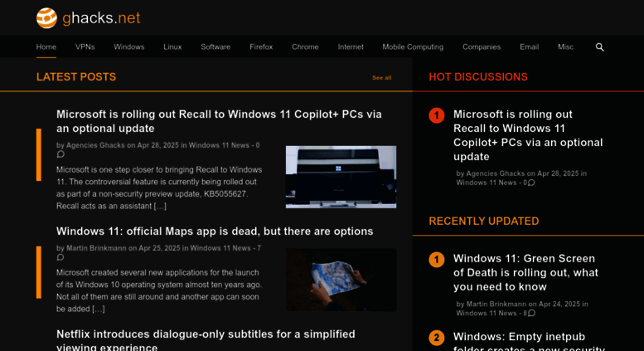
Task: Click the ghacks.net site title text
Action: (x=101, y=18)
